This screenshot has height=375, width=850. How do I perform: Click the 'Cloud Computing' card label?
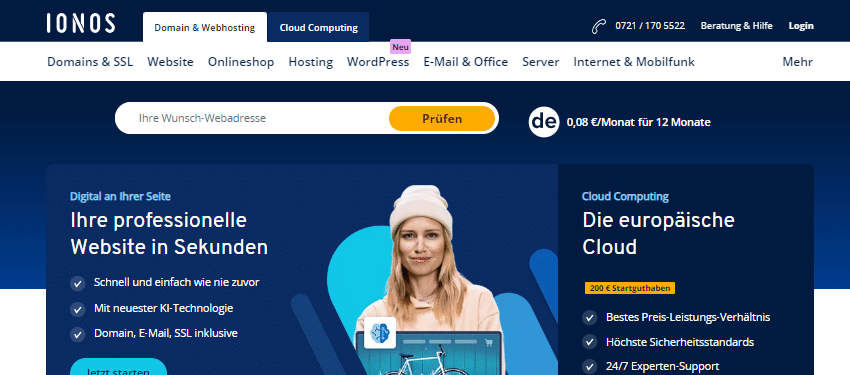tap(626, 197)
